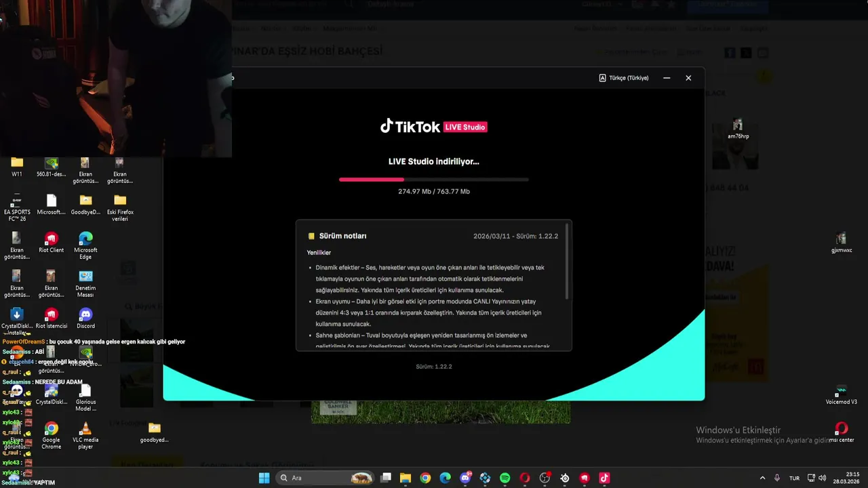Screen dimensions: 868x488
Task: Click the "LIVE Studio indiriliyor..." status text
Action: [x=434, y=162]
